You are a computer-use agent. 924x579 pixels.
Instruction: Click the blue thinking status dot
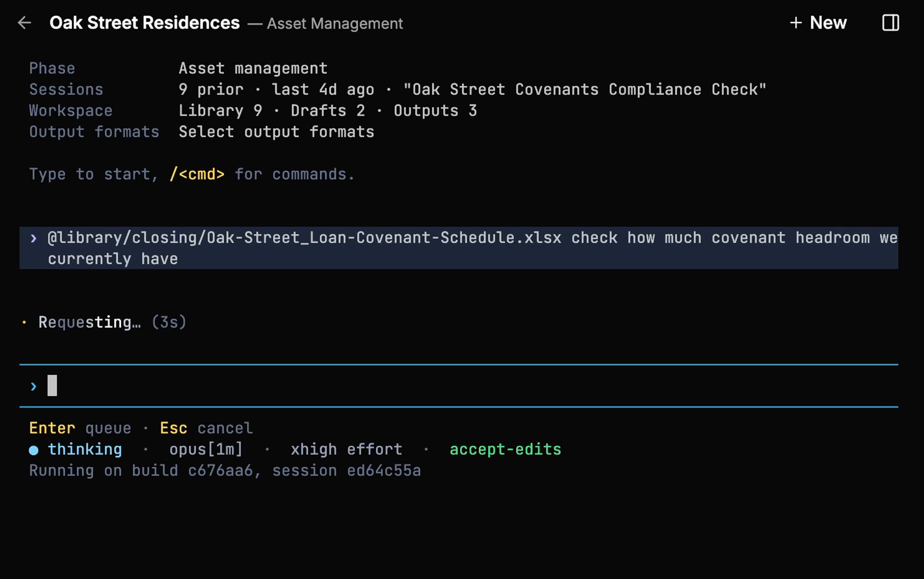point(33,450)
